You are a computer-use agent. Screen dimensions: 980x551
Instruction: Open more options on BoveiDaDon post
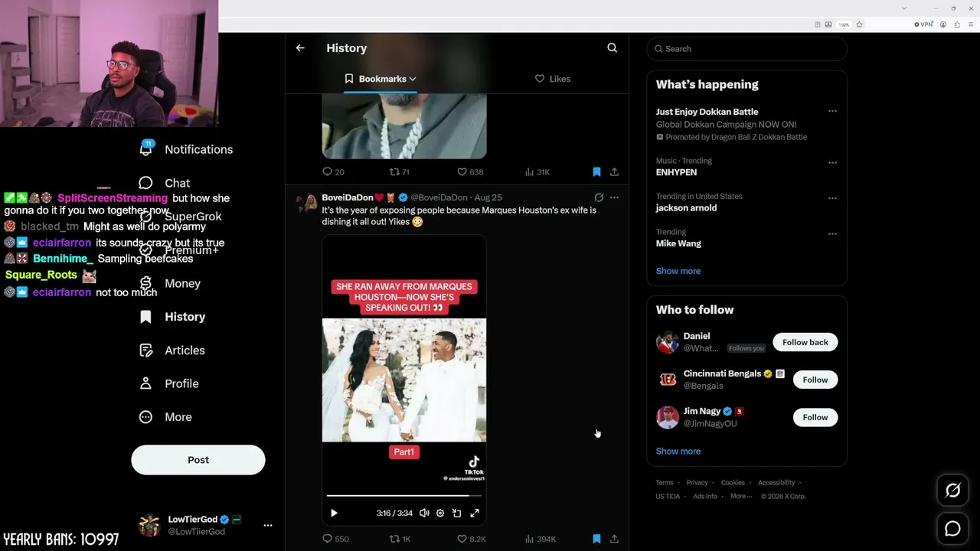[x=614, y=197]
